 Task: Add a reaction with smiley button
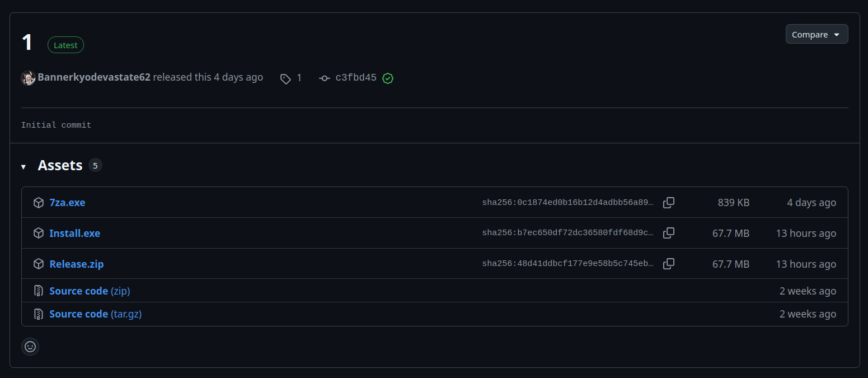(30, 347)
